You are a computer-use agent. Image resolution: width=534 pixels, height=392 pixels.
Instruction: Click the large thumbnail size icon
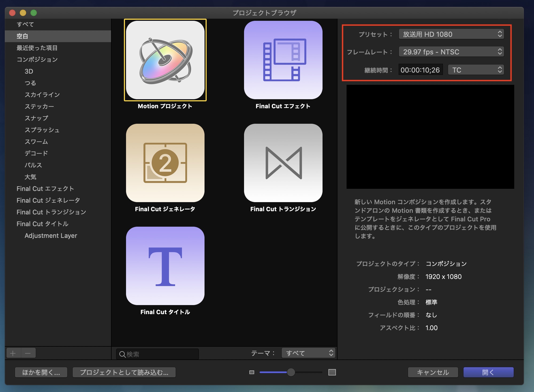[x=332, y=372]
